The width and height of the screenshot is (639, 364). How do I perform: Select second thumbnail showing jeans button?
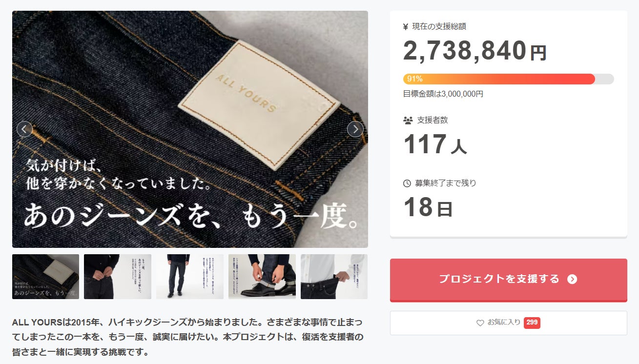click(x=118, y=277)
